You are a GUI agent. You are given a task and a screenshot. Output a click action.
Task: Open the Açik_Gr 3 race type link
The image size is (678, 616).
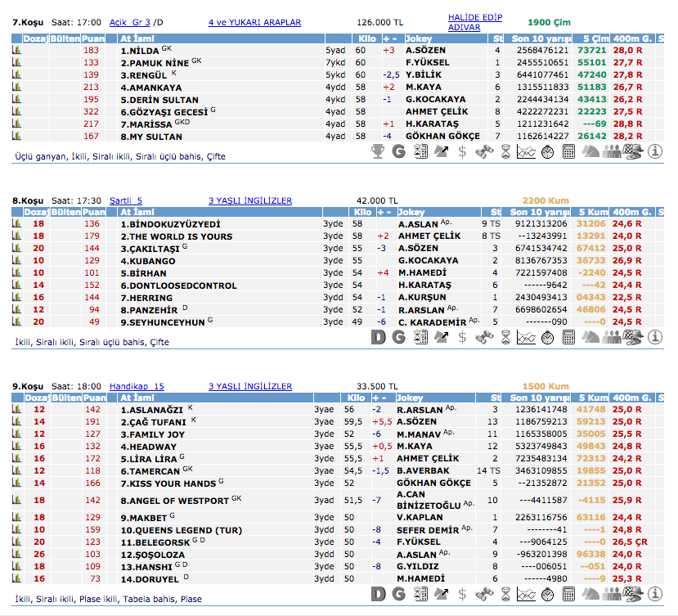point(129,23)
